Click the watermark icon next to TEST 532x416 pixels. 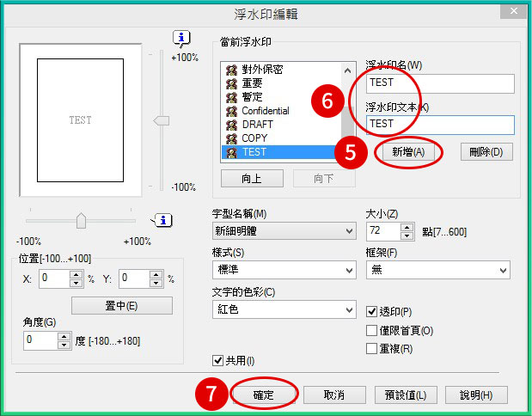231,152
